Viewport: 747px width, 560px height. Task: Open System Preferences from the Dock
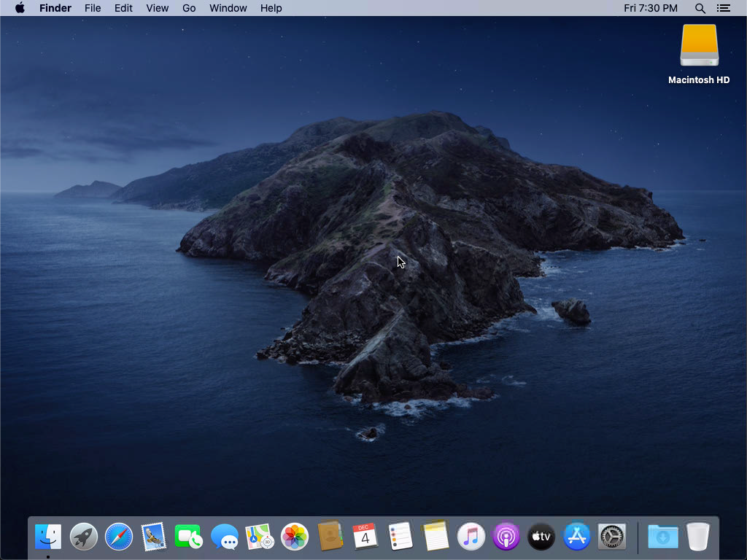coord(611,537)
